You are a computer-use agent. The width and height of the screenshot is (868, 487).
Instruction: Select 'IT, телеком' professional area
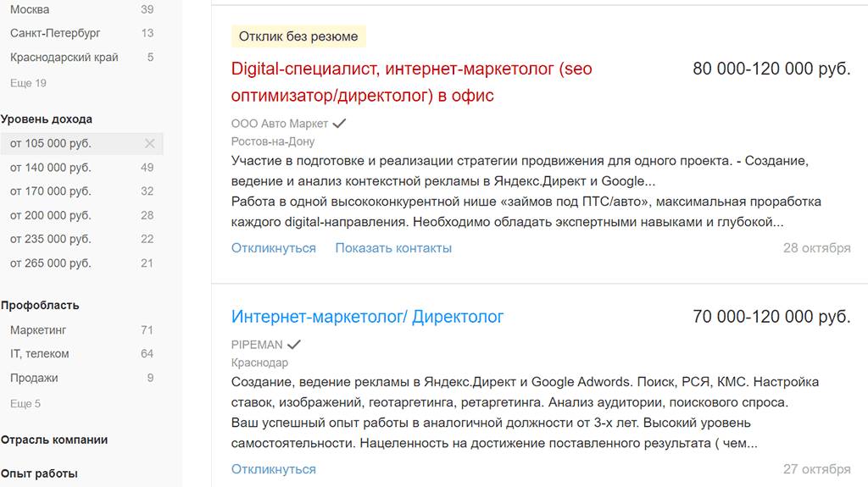40,354
